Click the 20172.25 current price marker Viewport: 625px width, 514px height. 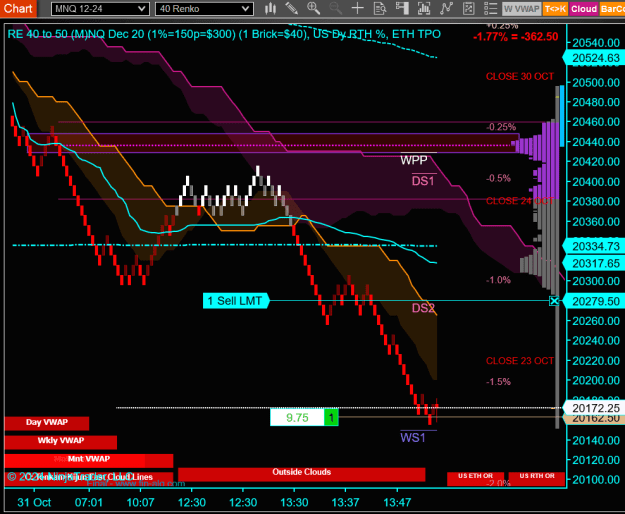596,408
